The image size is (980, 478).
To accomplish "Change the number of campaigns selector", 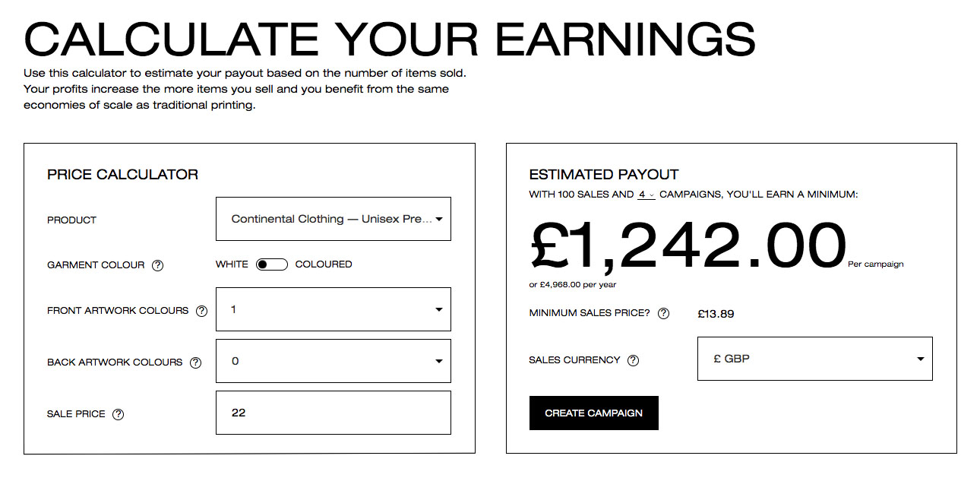I will pos(646,195).
